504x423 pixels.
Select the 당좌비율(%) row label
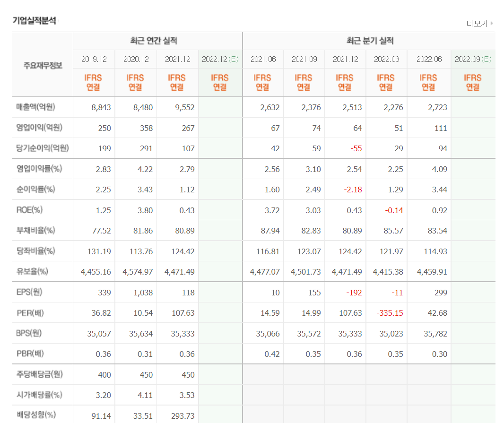(35, 250)
